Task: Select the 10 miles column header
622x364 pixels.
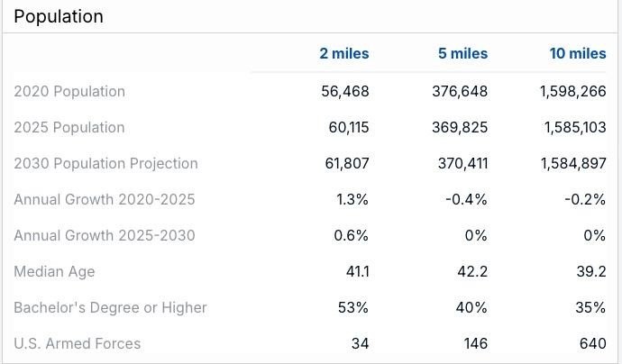Action: coord(578,53)
